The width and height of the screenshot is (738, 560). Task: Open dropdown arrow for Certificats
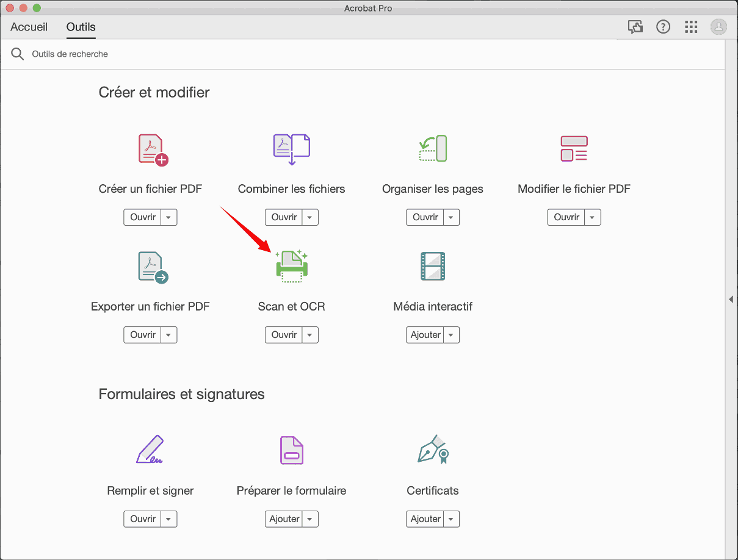pyautogui.click(x=452, y=519)
